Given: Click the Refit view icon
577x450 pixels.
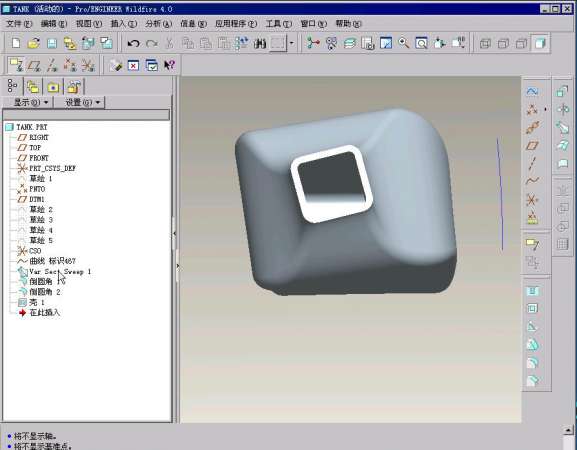Looking at the screenshot, I should tap(421, 43).
